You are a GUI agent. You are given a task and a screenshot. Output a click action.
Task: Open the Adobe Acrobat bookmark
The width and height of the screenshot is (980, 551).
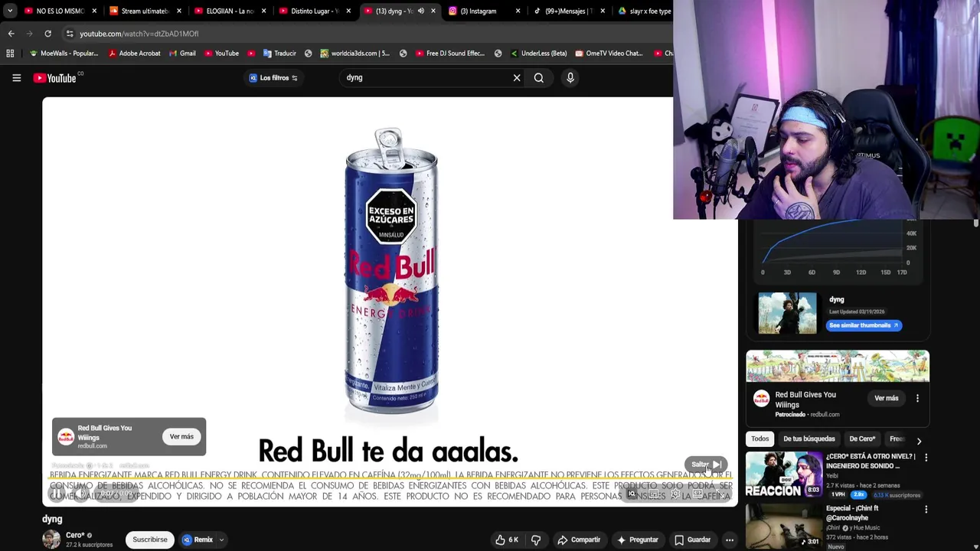(135, 54)
